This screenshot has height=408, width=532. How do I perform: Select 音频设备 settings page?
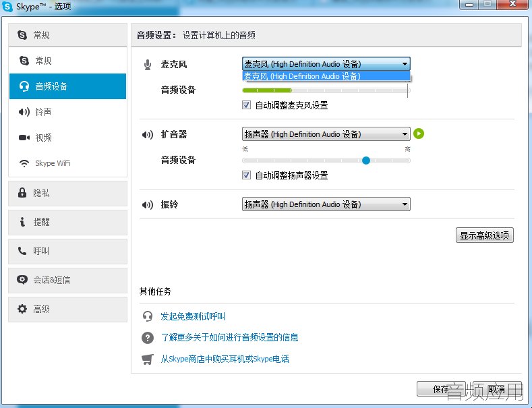tap(67, 86)
